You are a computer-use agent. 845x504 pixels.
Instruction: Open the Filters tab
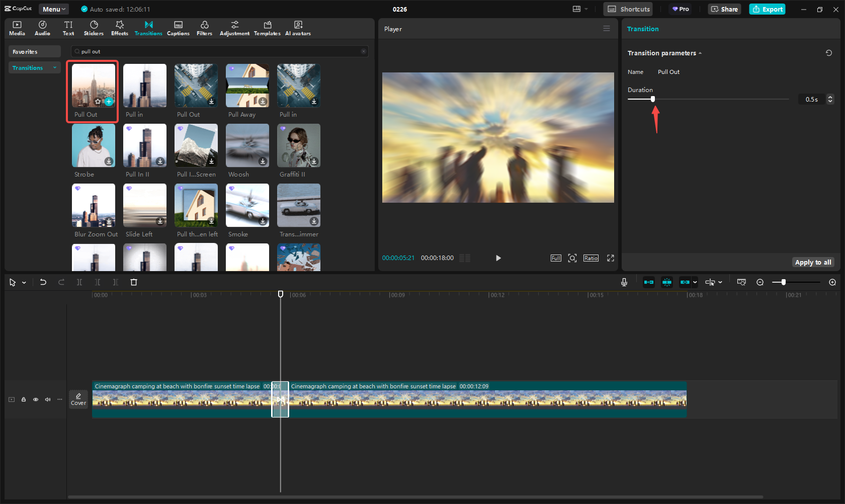(204, 28)
